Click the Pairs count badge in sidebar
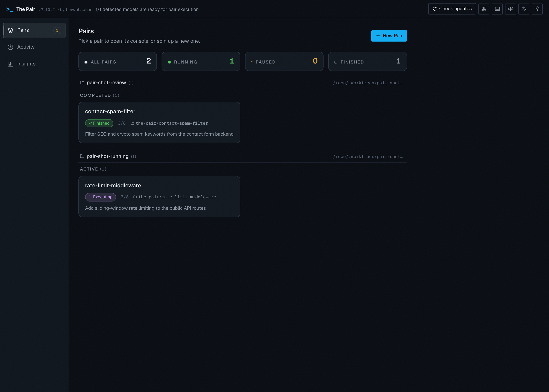 pos(57,30)
